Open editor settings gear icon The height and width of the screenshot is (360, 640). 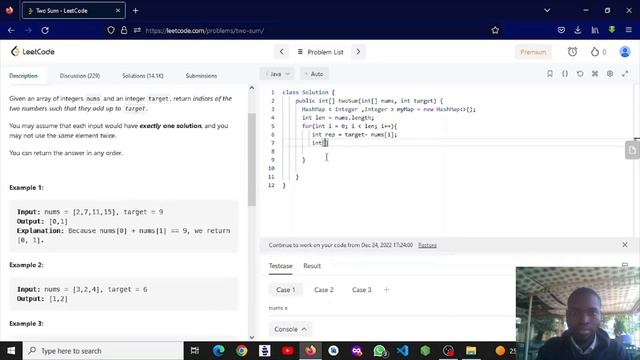[610, 73]
